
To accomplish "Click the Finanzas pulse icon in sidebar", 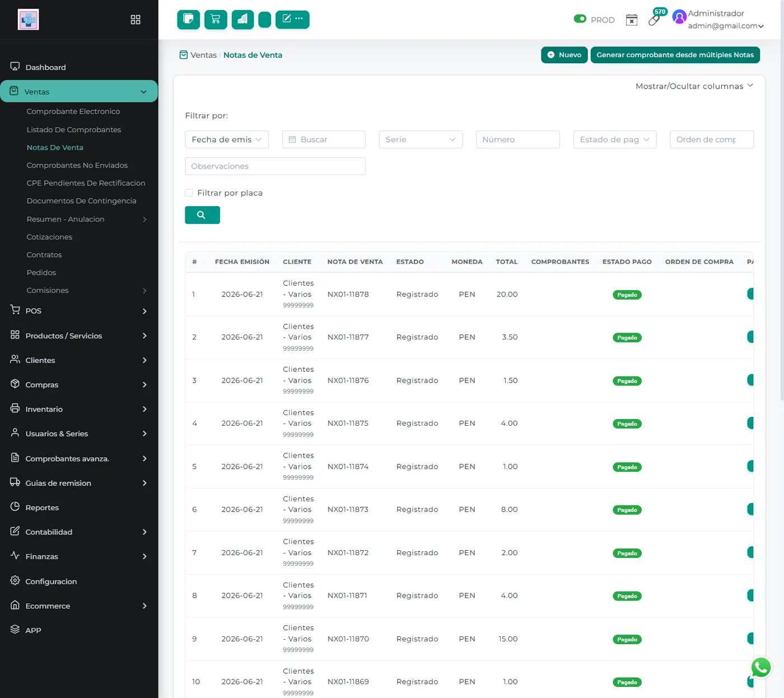I will pos(15,556).
